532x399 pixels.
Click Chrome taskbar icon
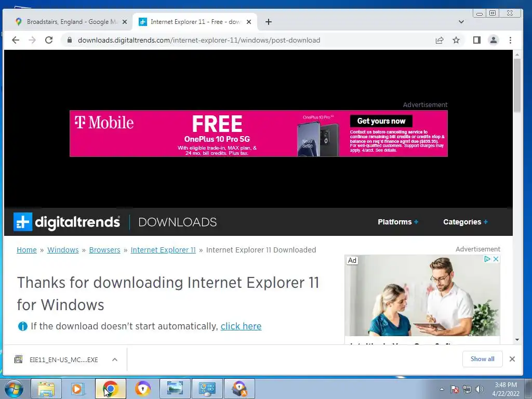[111, 389]
